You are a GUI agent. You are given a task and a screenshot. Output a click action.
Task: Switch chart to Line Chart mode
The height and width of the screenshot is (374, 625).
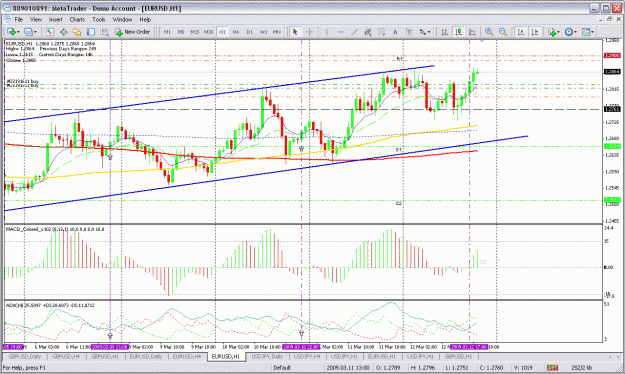(472, 31)
